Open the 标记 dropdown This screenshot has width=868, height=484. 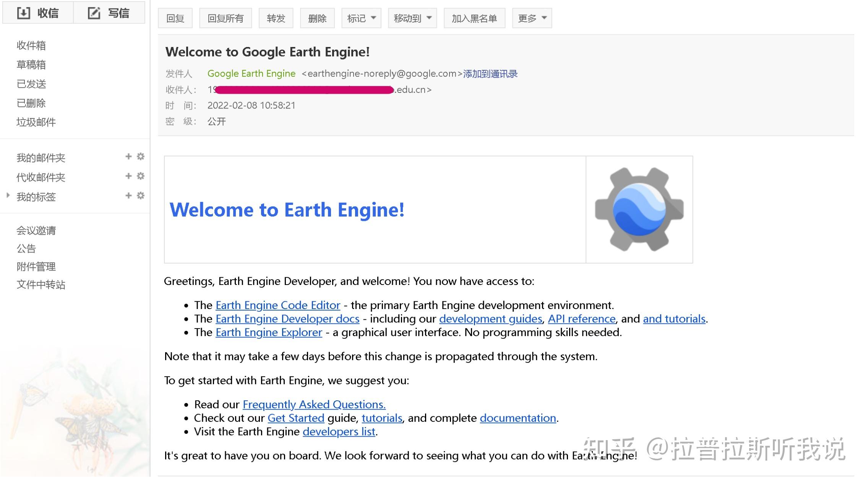(x=361, y=18)
